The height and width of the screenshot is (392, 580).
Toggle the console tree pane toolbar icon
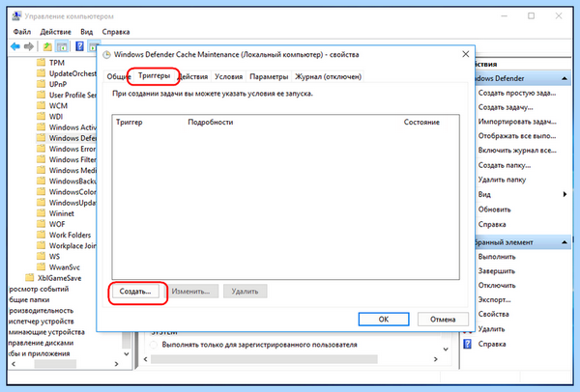point(62,46)
